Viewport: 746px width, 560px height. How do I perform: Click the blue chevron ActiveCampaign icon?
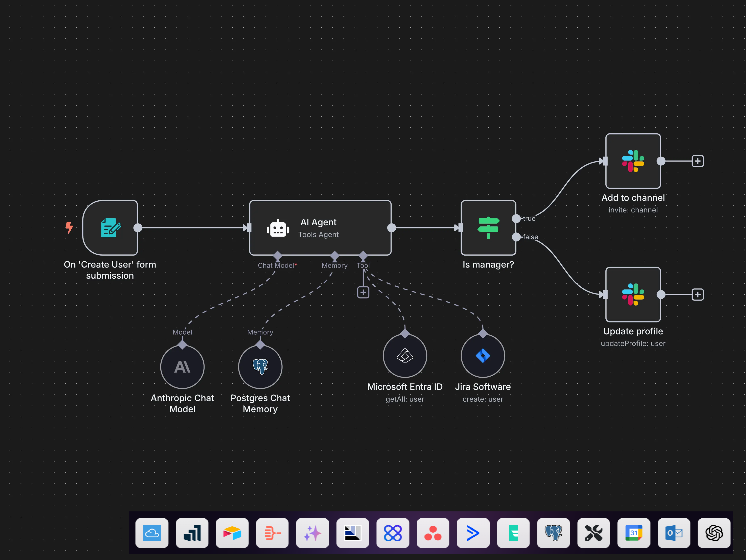tap(473, 533)
